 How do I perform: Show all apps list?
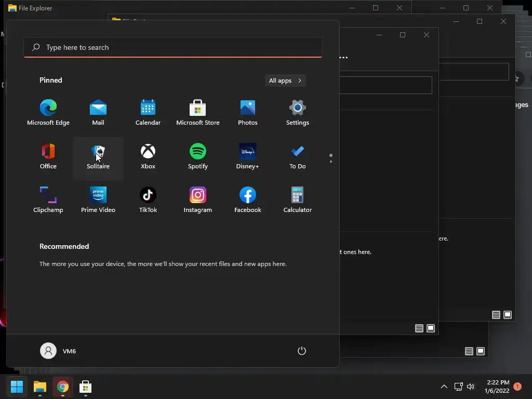285,81
